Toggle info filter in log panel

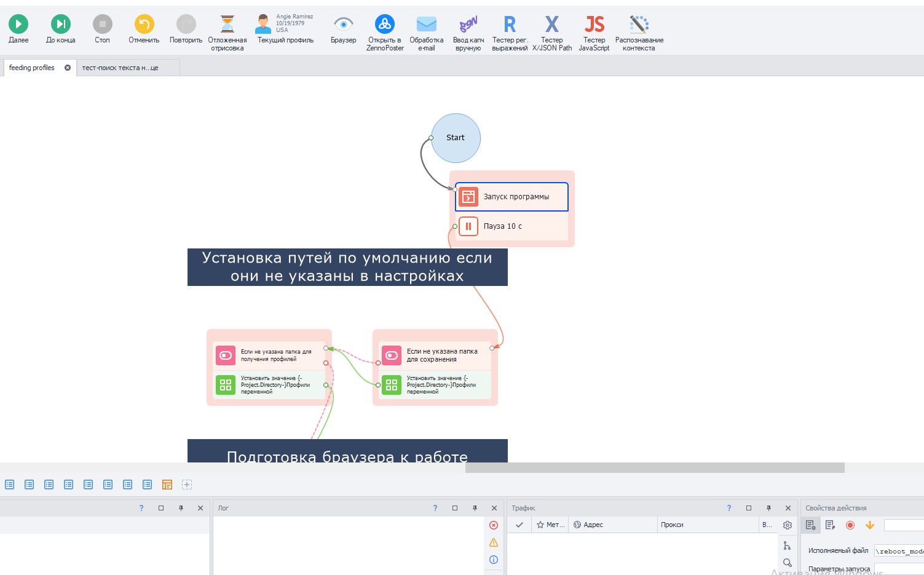click(494, 560)
